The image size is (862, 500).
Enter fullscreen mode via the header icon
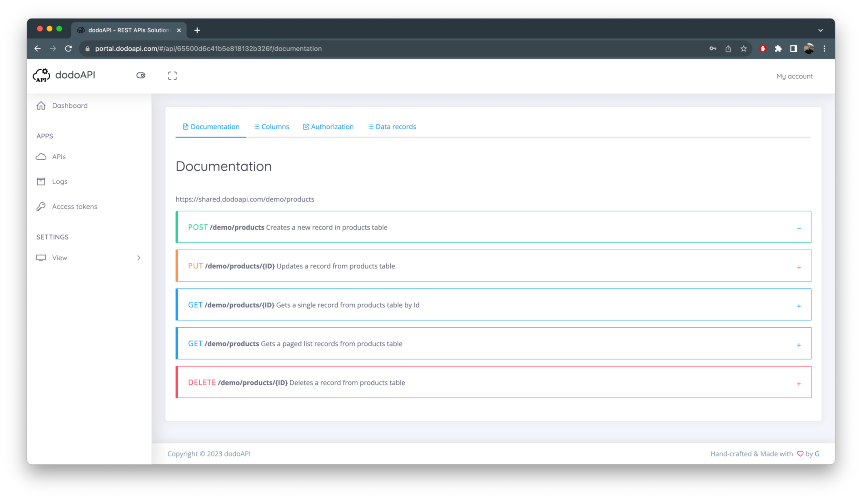point(173,76)
